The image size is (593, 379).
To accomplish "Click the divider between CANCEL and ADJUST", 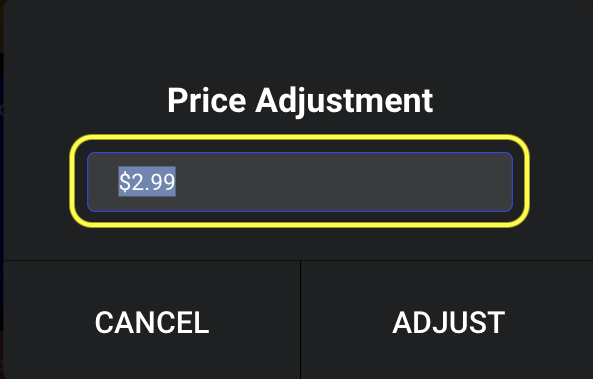I will pos(300,320).
